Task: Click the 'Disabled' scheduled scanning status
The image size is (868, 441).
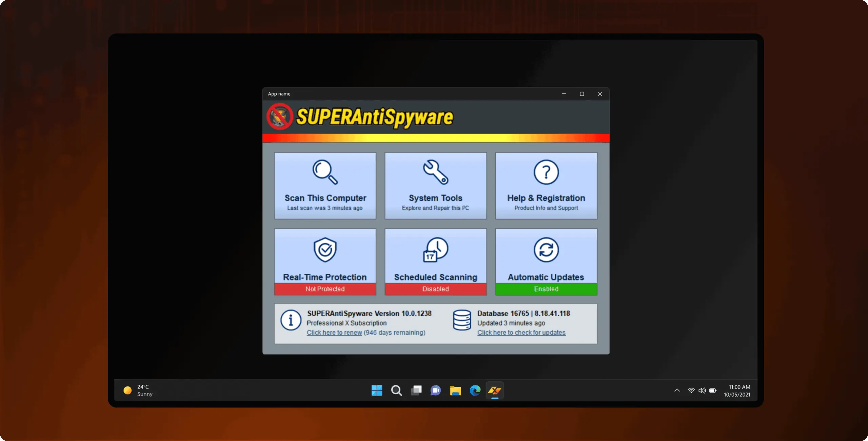Action: pos(436,289)
